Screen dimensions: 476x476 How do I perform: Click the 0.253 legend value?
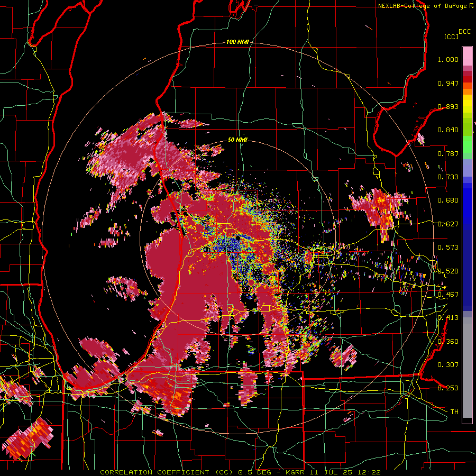click(x=448, y=388)
